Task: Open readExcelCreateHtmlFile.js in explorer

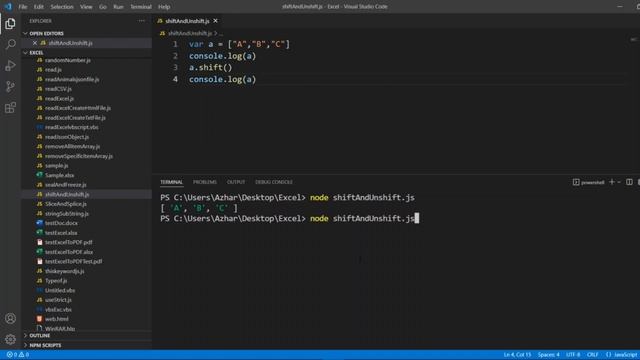Action: click(78, 108)
